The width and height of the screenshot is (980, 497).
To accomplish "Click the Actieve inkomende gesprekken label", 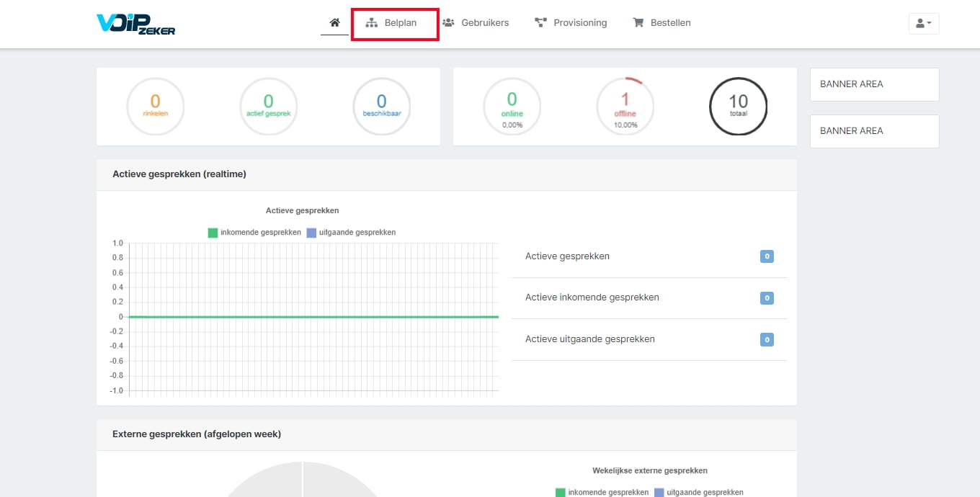I will pos(592,297).
